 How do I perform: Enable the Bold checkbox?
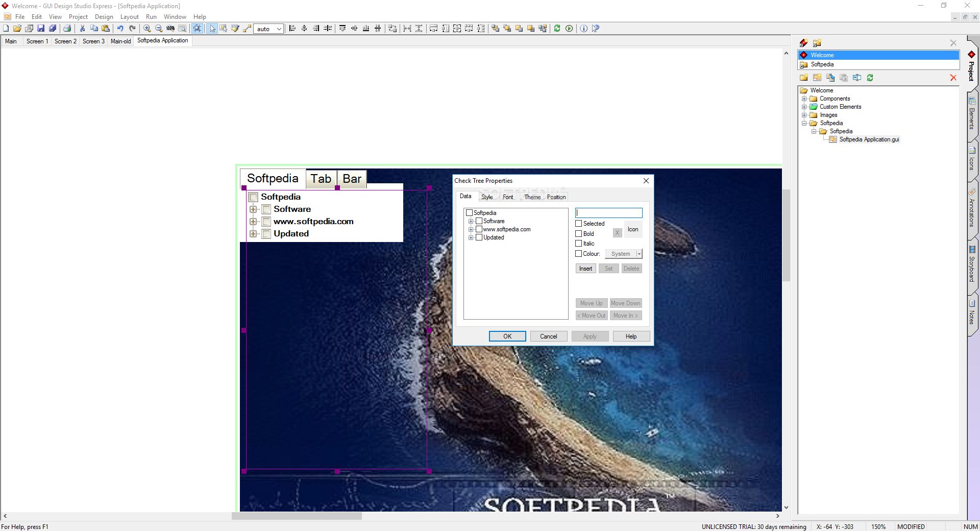579,234
